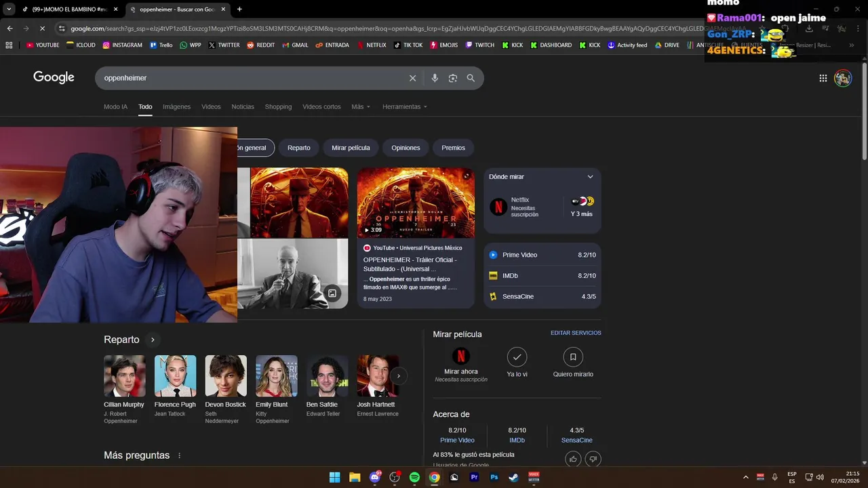
Task: Open the Google apps grid
Action: coord(823,78)
